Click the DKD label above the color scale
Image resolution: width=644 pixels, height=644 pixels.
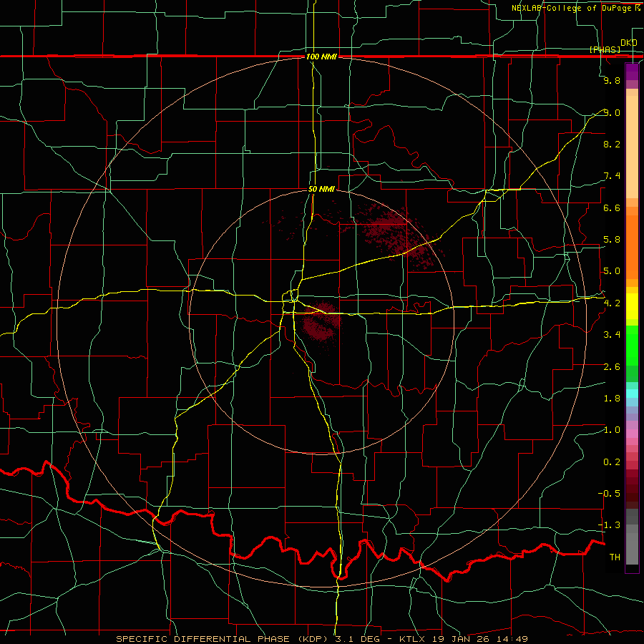[x=629, y=43]
